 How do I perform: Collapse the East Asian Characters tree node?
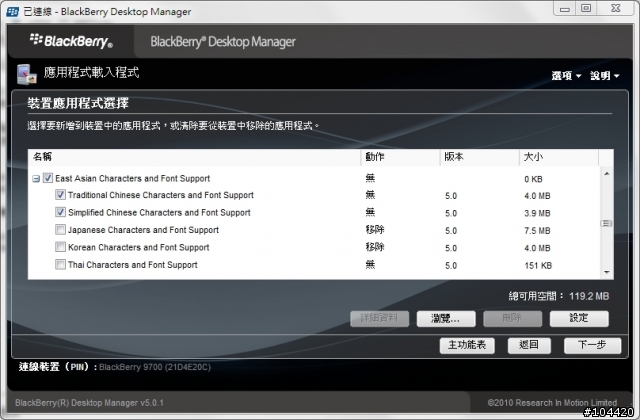pyautogui.click(x=36, y=178)
